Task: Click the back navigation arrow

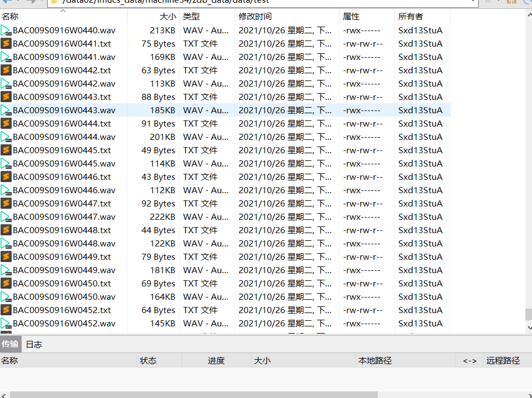Action: point(7,2)
